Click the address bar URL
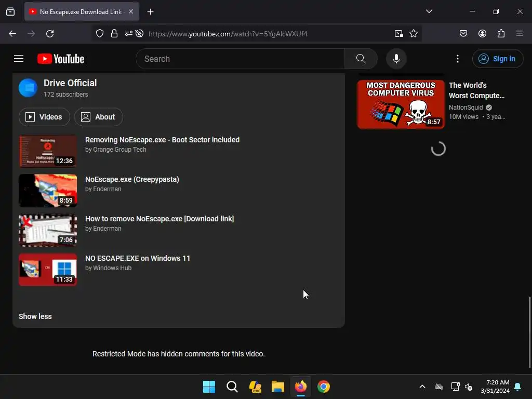Image resolution: width=532 pixels, height=399 pixels. pos(228,34)
